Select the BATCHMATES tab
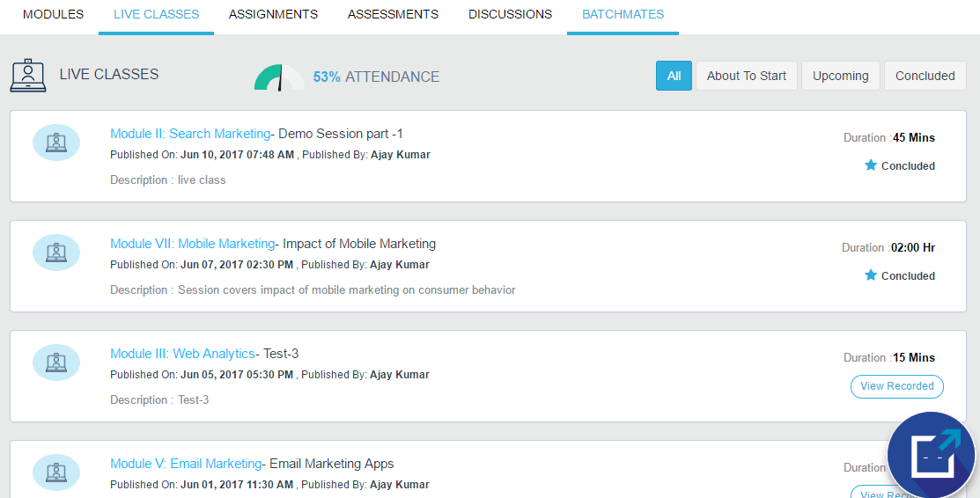Image resolution: width=980 pixels, height=498 pixels. tap(623, 14)
